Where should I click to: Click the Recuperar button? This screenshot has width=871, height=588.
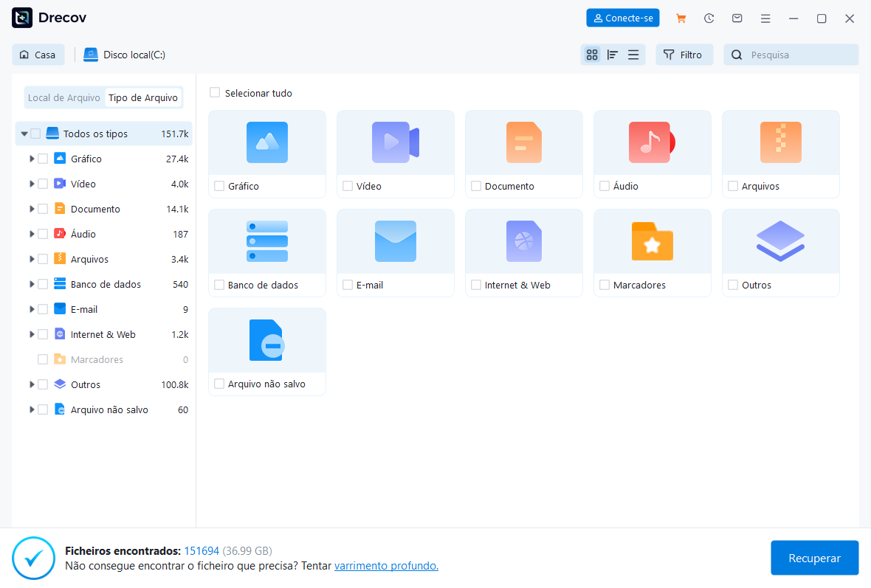pos(814,558)
